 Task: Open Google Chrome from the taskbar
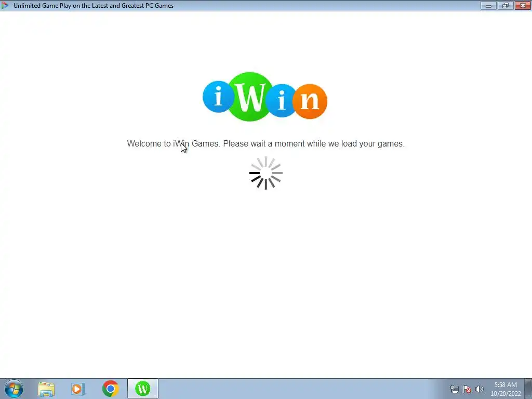(110, 389)
